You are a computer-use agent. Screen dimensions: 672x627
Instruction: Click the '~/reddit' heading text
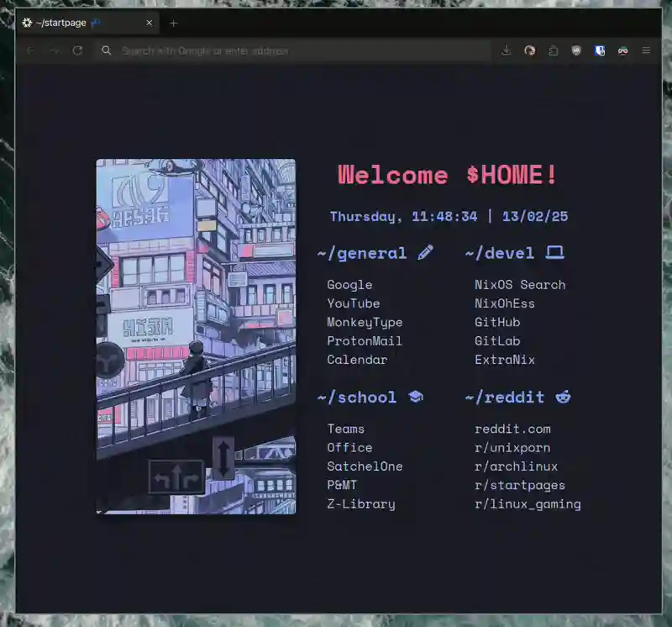505,398
